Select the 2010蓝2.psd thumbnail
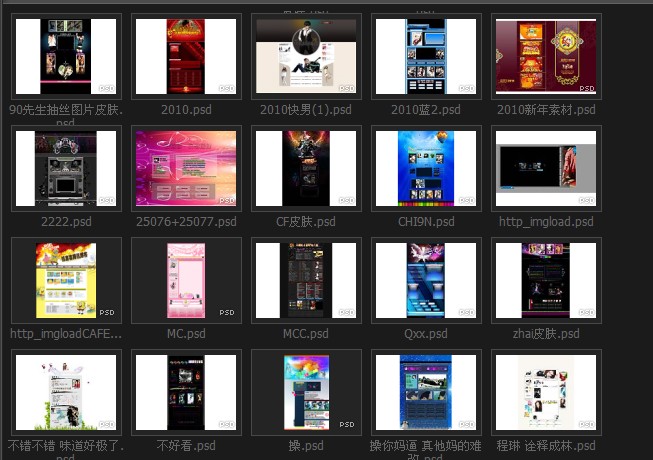Viewport: 653px width, 460px height. click(x=426, y=56)
